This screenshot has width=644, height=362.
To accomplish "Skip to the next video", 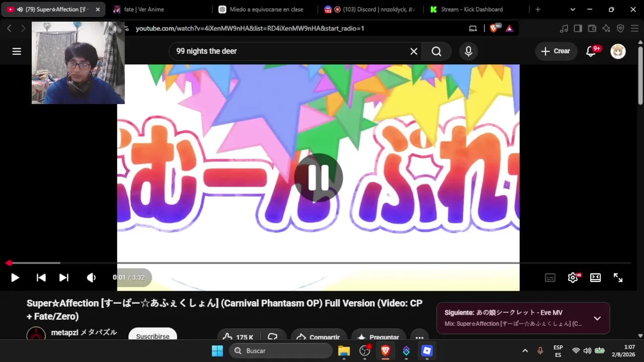I will click(64, 278).
